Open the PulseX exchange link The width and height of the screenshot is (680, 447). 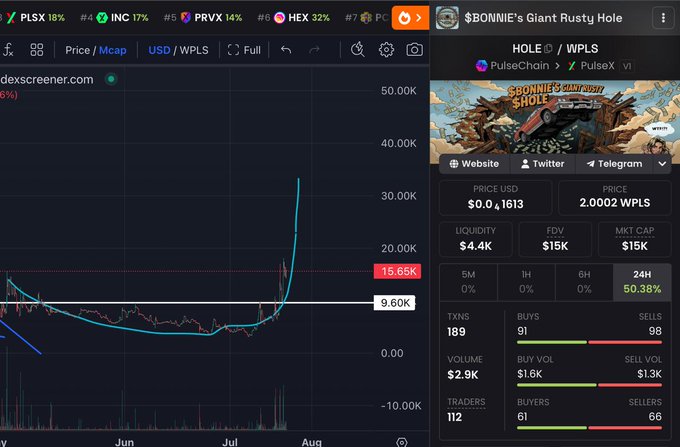coord(591,66)
